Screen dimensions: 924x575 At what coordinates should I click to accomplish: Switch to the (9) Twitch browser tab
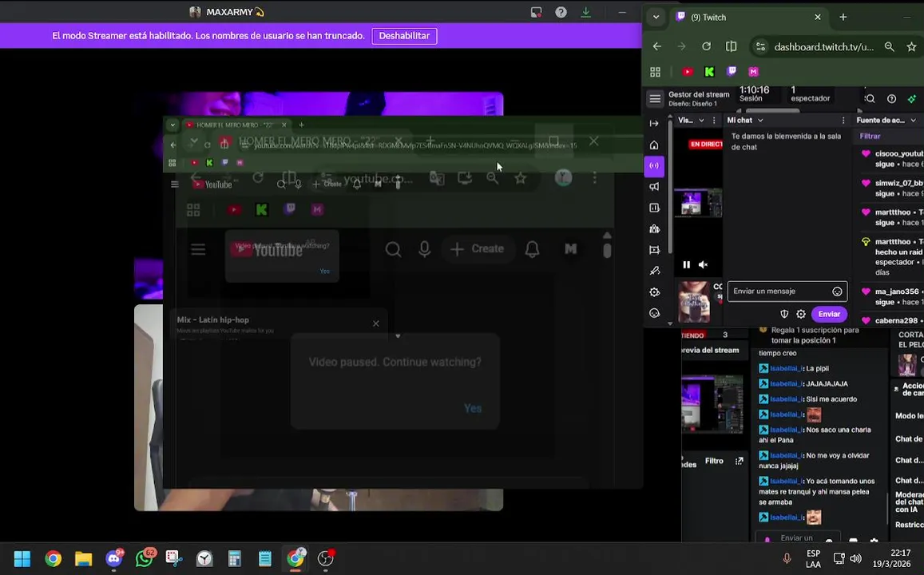[x=748, y=17]
